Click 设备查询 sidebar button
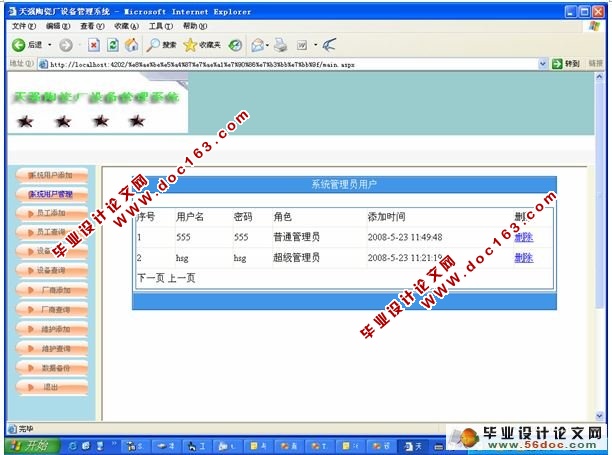Viewport: 612px width, 455px height. pos(52,270)
